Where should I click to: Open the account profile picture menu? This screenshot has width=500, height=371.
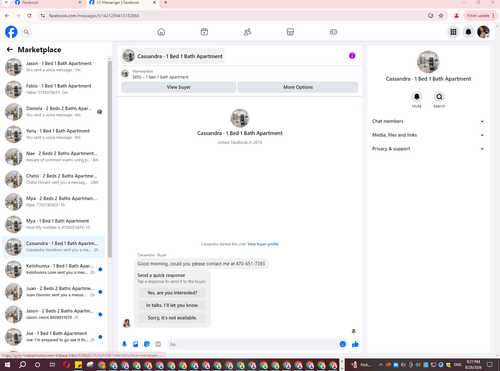point(483,32)
